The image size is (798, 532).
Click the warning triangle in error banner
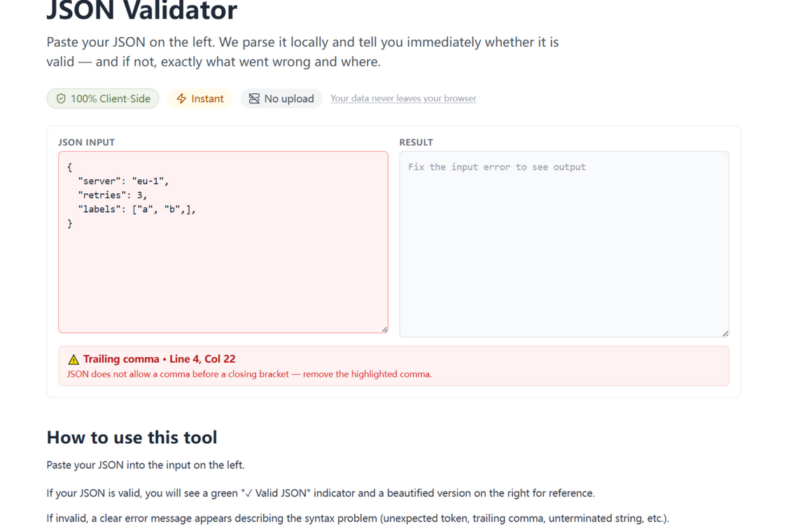73,359
